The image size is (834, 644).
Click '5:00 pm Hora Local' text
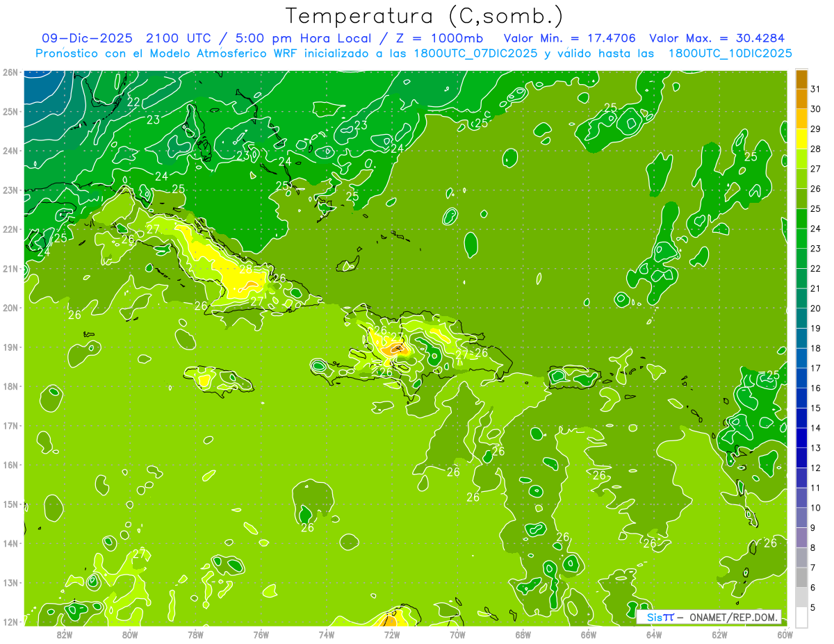[x=303, y=38]
